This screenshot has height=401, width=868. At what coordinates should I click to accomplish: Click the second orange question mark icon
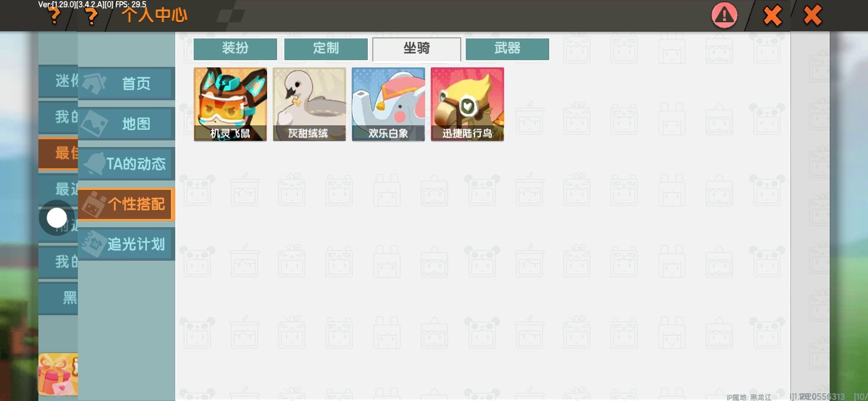(x=91, y=16)
